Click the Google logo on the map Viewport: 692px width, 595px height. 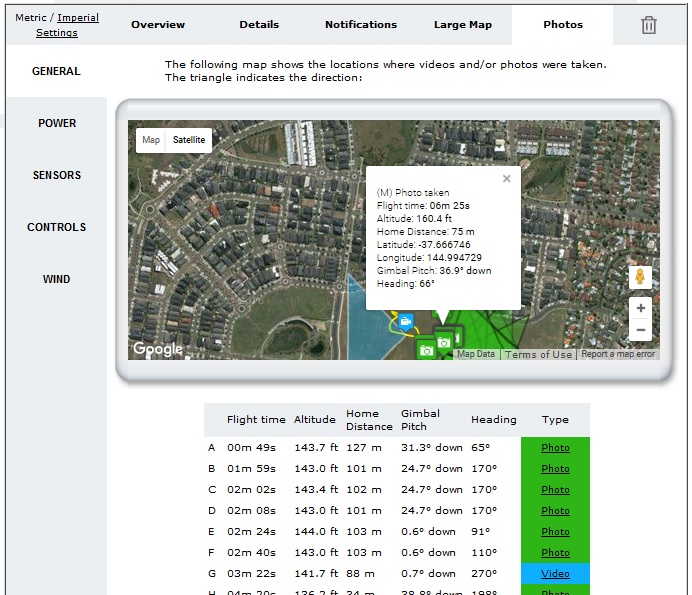pos(158,349)
